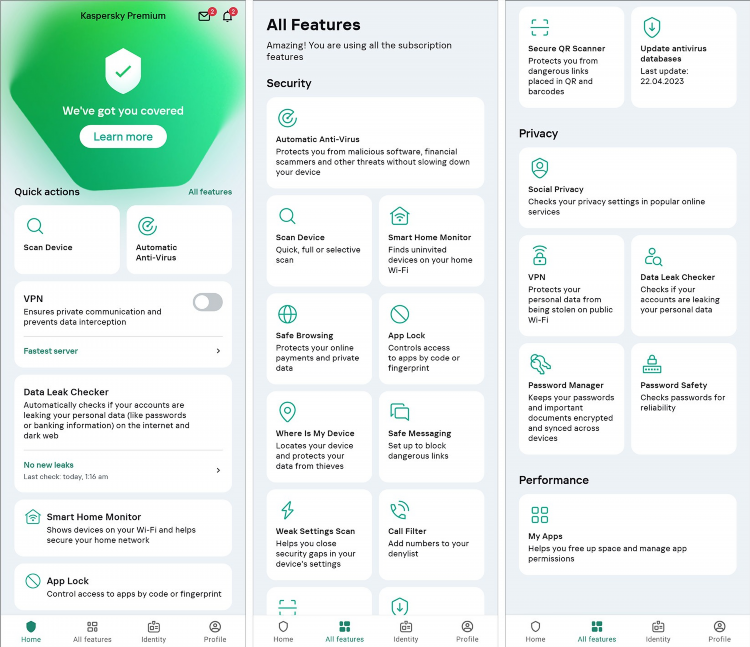Tap Scan Device quick action card
This screenshot has width=750, height=647.
point(67,240)
